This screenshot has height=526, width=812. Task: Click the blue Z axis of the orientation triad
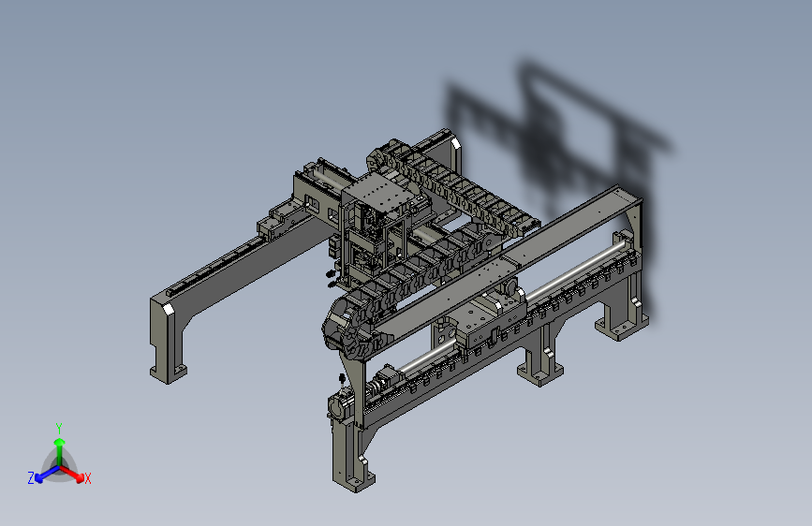click(43, 475)
